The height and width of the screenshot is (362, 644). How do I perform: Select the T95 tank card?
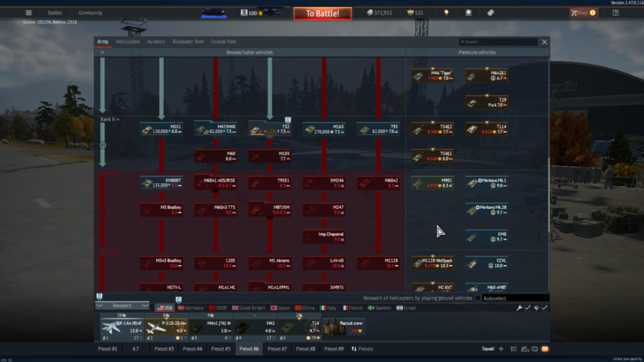(379, 129)
